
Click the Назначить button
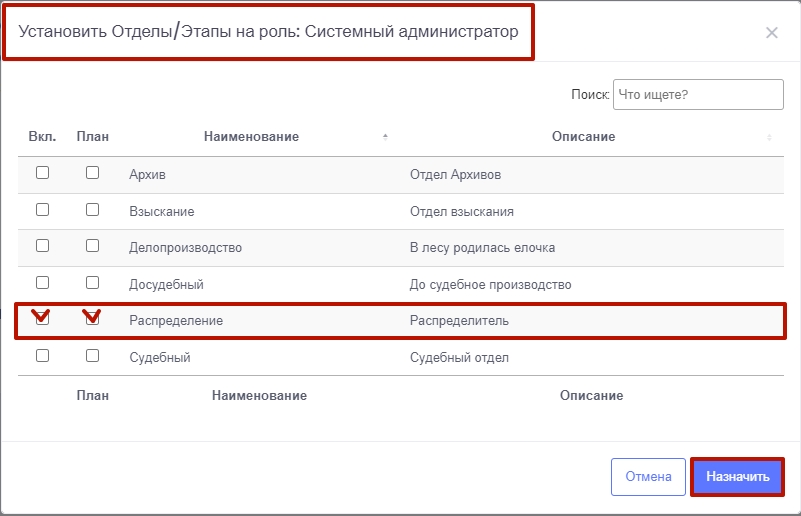pyautogui.click(x=737, y=477)
